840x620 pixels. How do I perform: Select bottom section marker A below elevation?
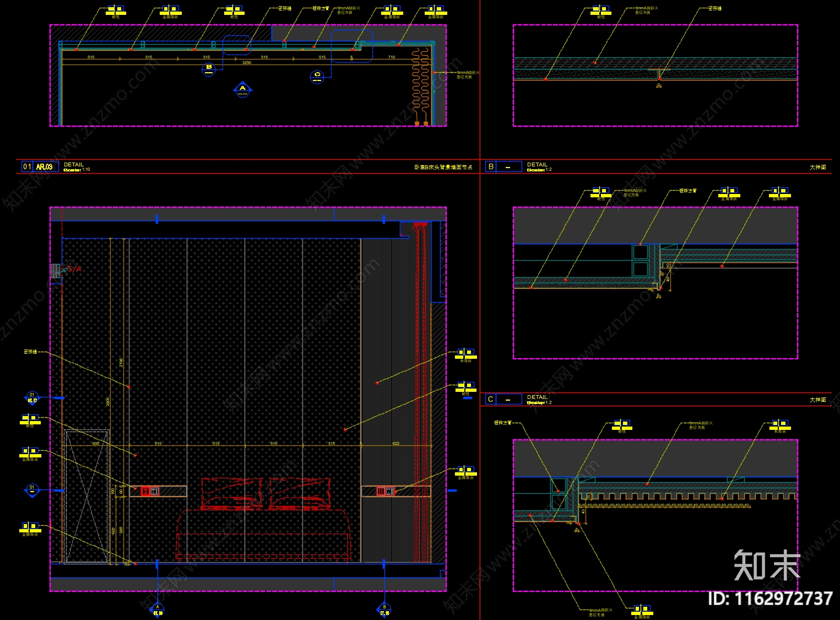pos(157,610)
